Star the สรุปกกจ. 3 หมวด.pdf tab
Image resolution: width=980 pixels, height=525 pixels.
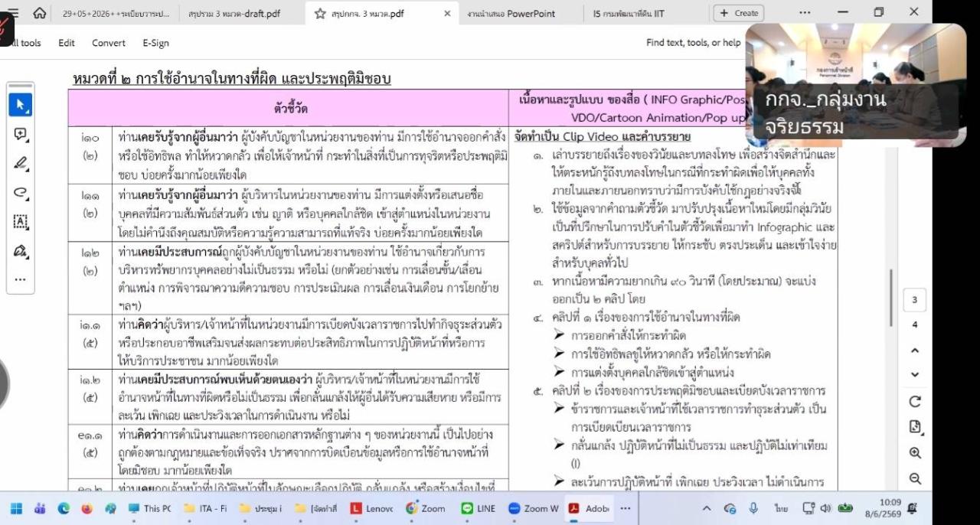320,13
